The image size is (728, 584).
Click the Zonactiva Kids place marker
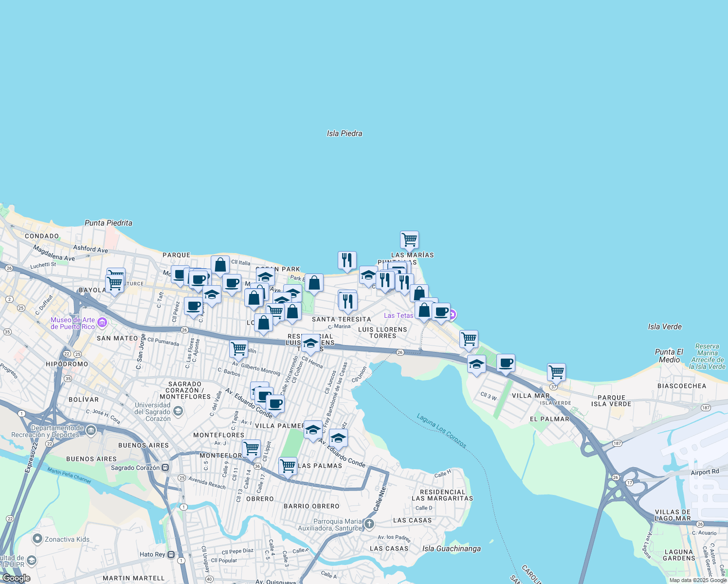click(x=36, y=539)
